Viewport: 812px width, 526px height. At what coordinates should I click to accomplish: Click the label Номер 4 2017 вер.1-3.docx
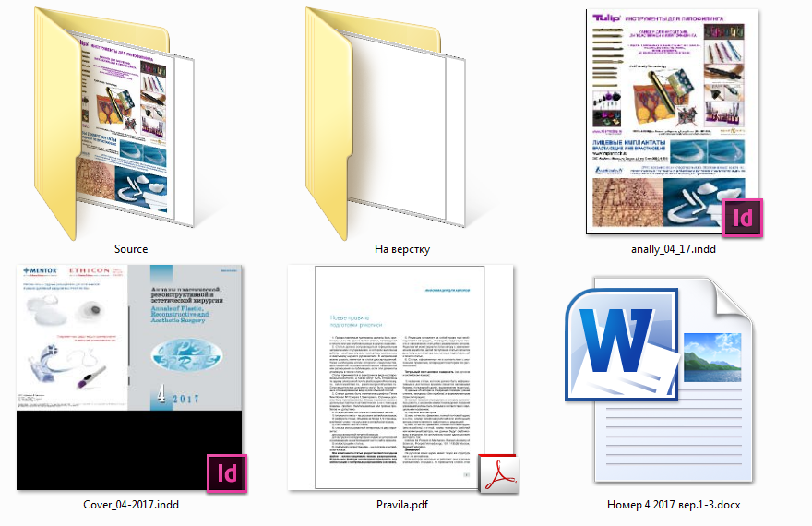674,504
